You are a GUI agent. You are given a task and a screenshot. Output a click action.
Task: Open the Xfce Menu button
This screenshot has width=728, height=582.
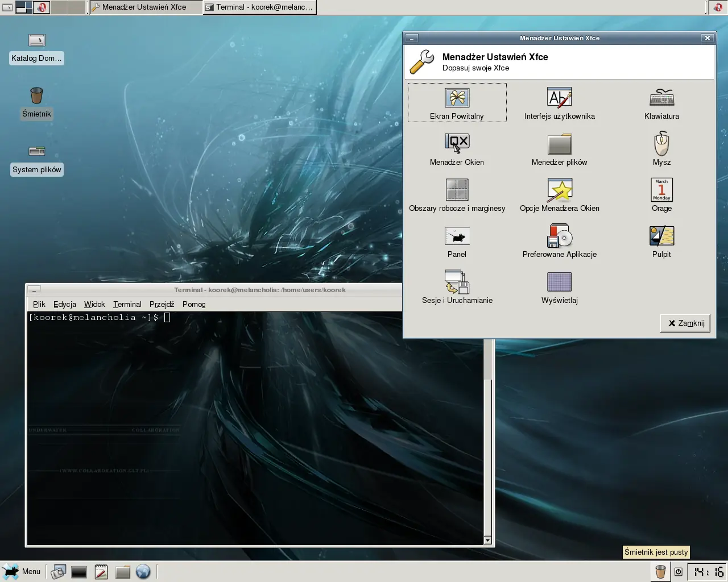coord(22,571)
